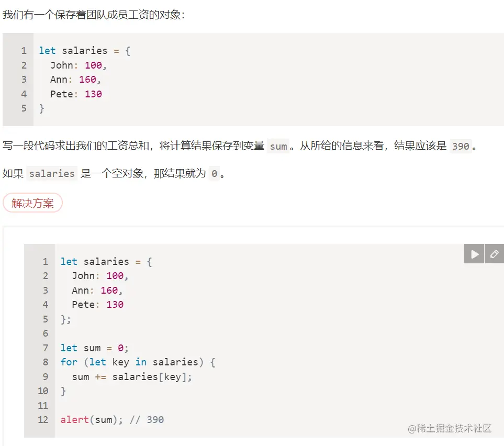Screen dimensions: 504x446
Task: Click 'let sum = 0;' on line 7
Action: (x=94, y=348)
